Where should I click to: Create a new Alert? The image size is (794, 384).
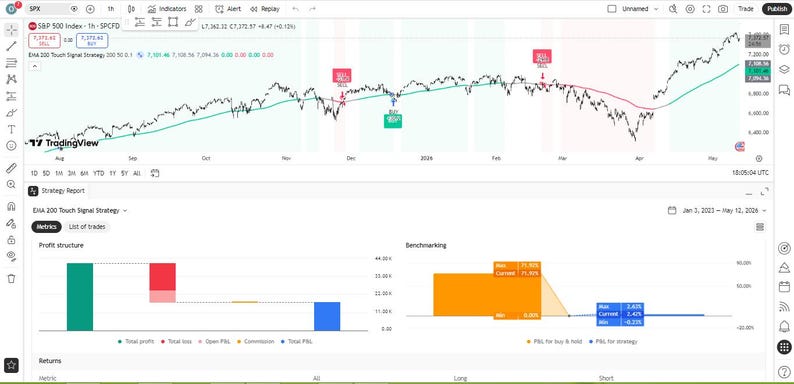[228, 9]
